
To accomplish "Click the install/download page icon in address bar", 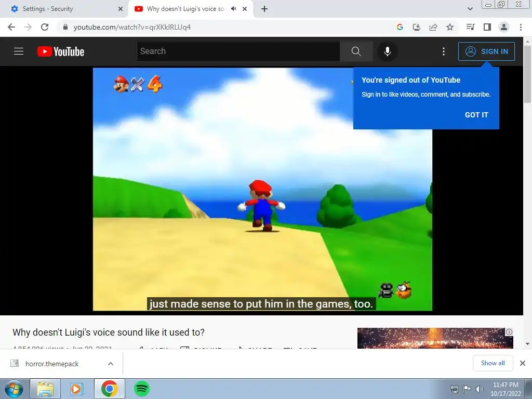I will tap(417, 27).
